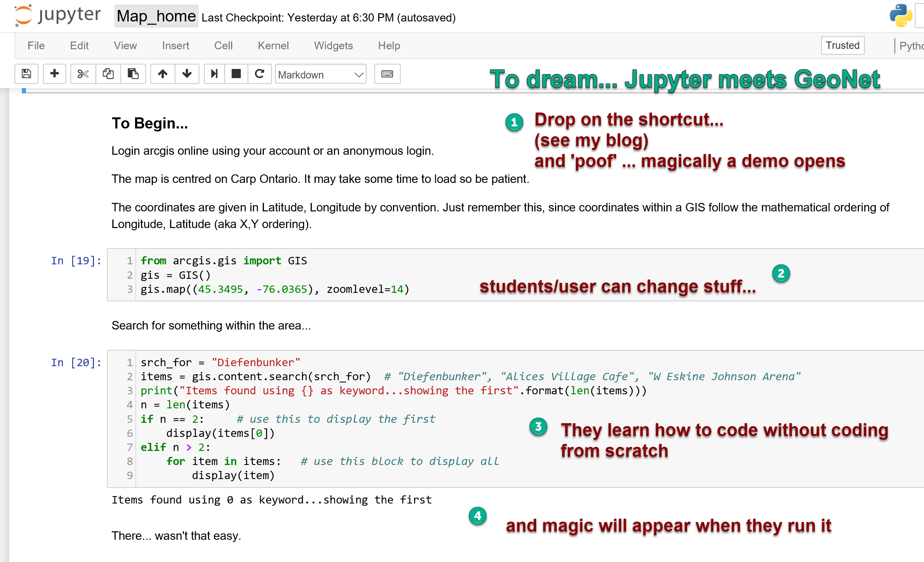This screenshot has height=562, width=924.
Task: Insert a cell below with plus icon
Action: pyautogui.click(x=54, y=74)
